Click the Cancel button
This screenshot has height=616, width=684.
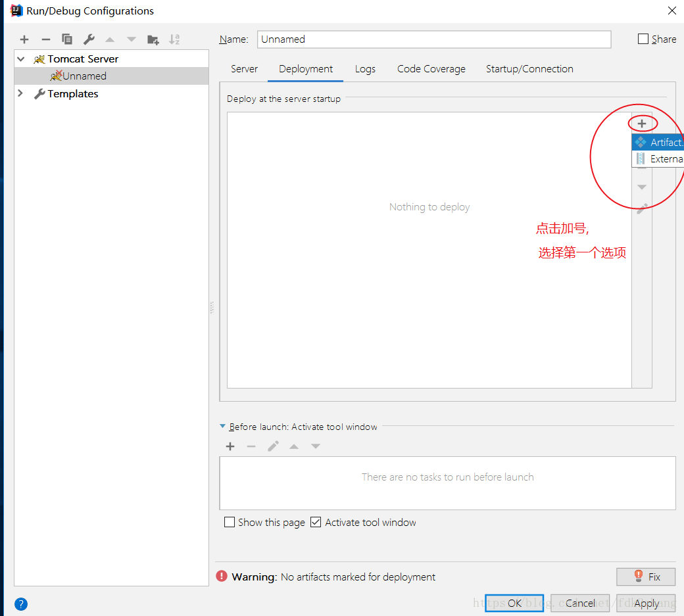580,603
